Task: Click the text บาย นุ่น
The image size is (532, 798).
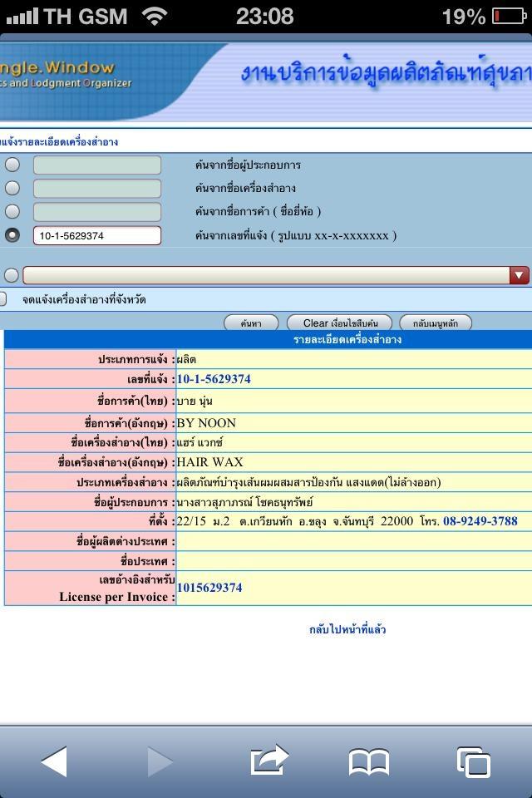Action: [x=195, y=401]
